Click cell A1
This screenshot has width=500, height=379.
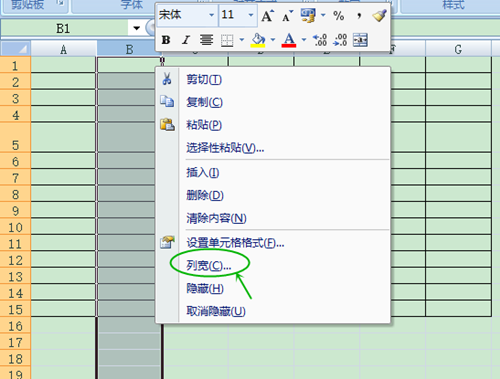pyautogui.click(x=64, y=65)
